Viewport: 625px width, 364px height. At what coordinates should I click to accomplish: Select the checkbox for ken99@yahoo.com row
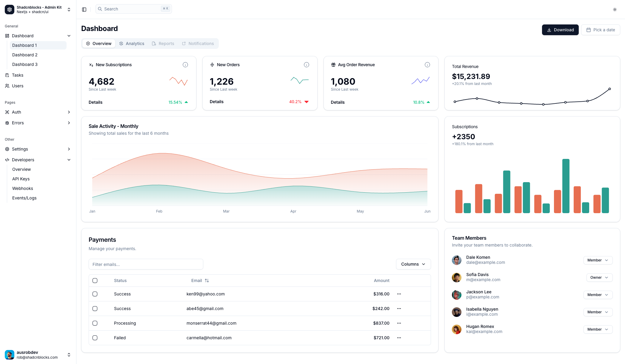[95, 294]
